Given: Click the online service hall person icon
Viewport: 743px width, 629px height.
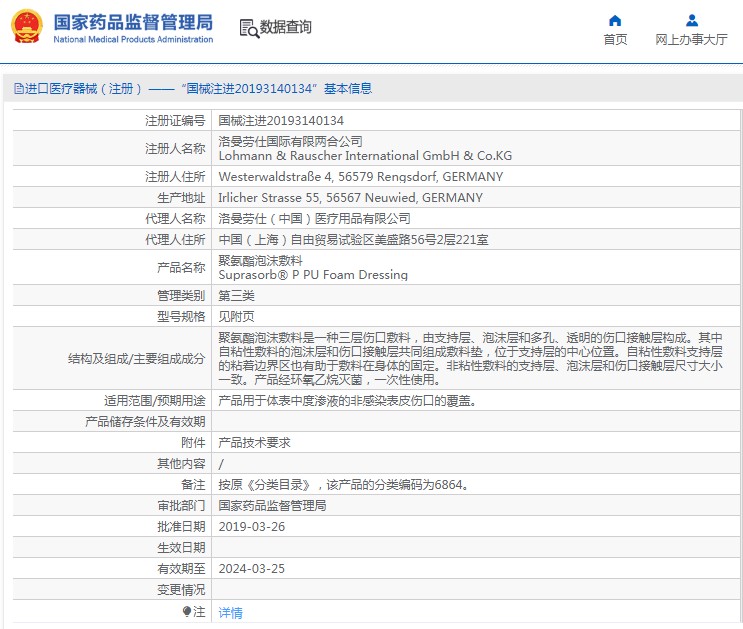Looking at the screenshot, I should pyautogui.click(x=692, y=20).
